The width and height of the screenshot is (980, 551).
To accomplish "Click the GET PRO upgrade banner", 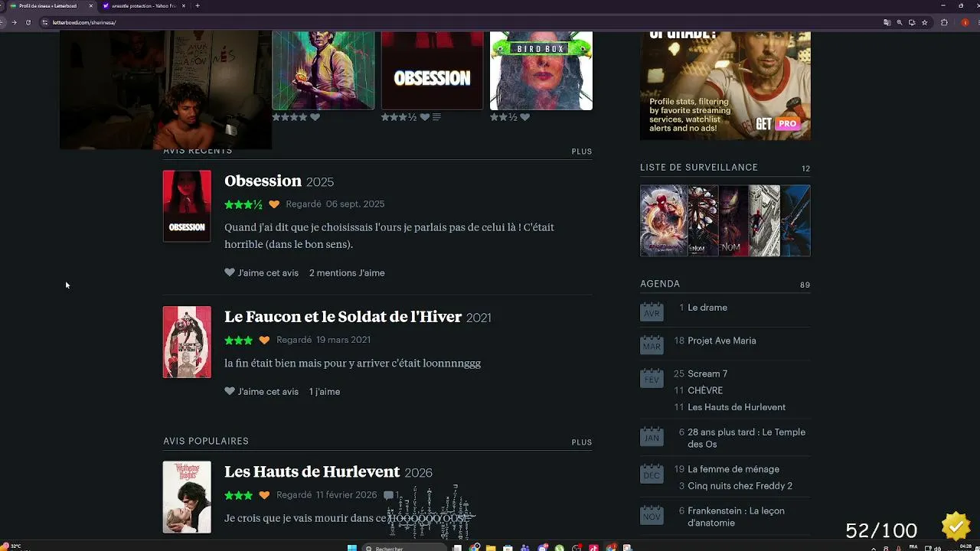I will (725, 86).
